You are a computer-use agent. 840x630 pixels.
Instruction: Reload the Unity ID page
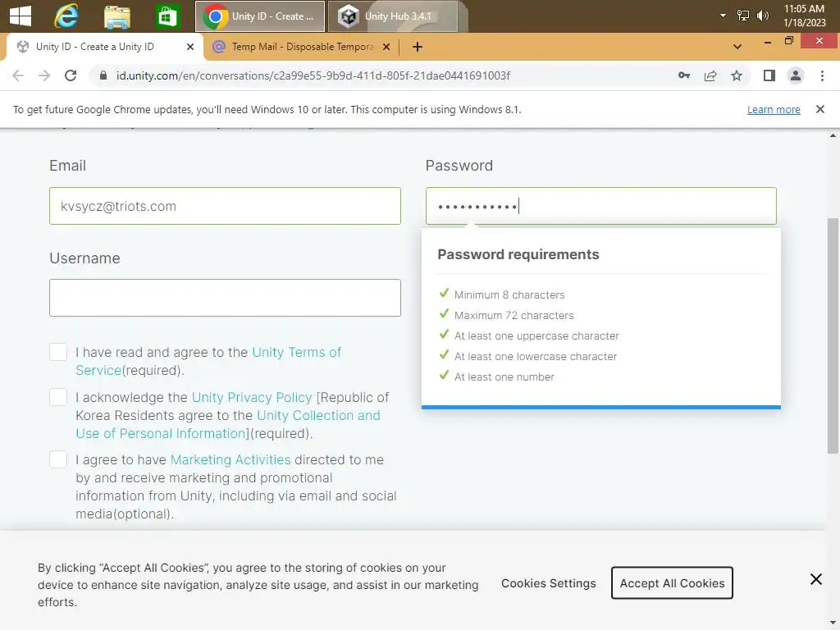coord(71,75)
